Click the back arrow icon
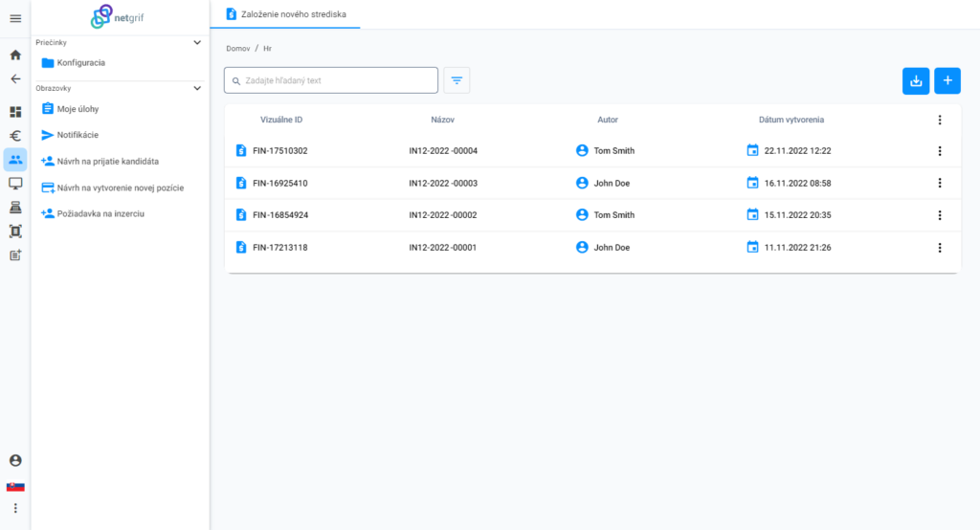The image size is (980, 530). [15, 78]
